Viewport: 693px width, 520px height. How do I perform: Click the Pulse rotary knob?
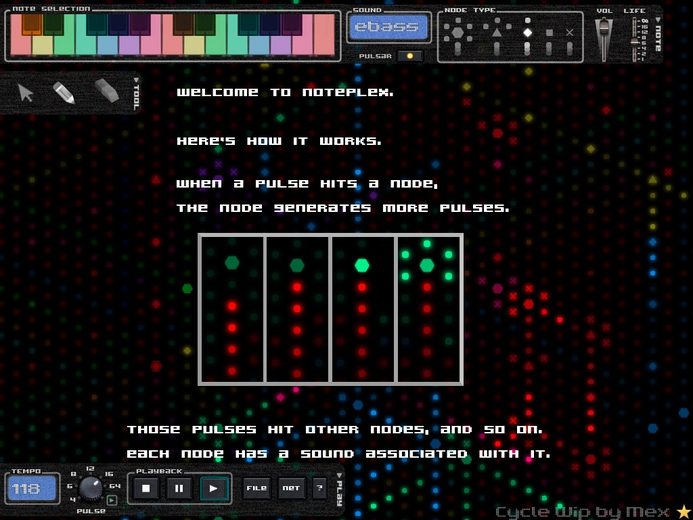pyautogui.click(x=91, y=488)
